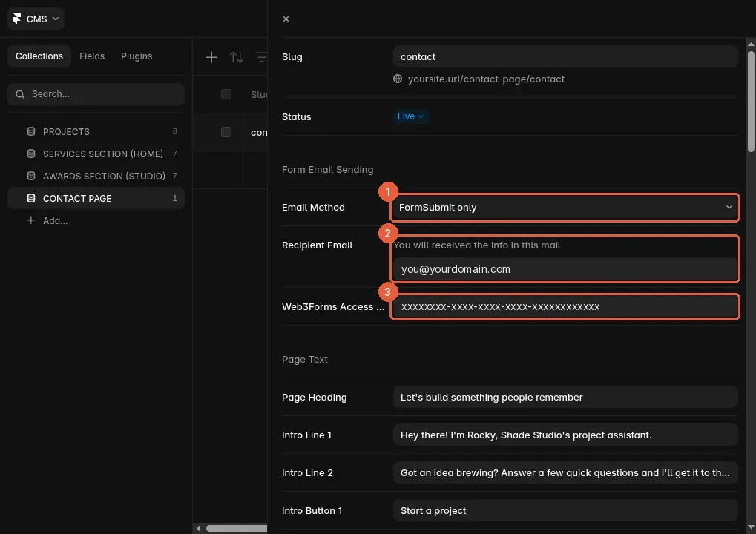The width and height of the screenshot is (756, 534).
Task: Click the Email Method label
Action: (313, 207)
